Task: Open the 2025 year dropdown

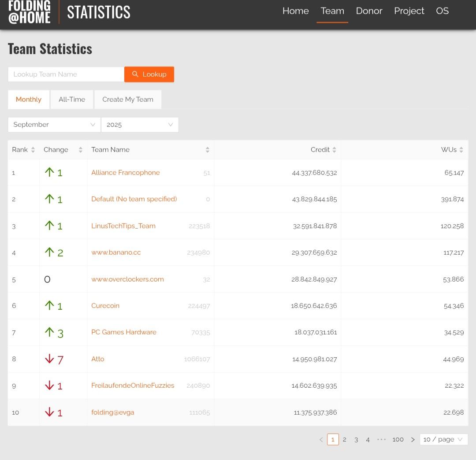Action: tap(140, 125)
